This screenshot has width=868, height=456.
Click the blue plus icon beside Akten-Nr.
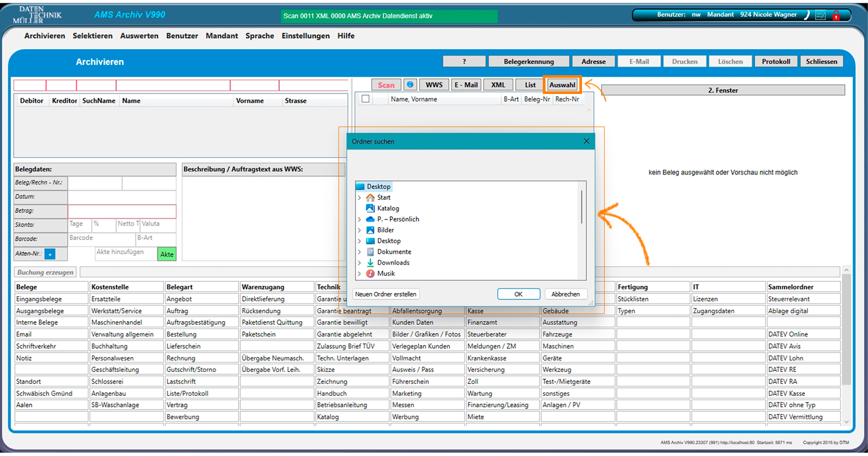[50, 254]
